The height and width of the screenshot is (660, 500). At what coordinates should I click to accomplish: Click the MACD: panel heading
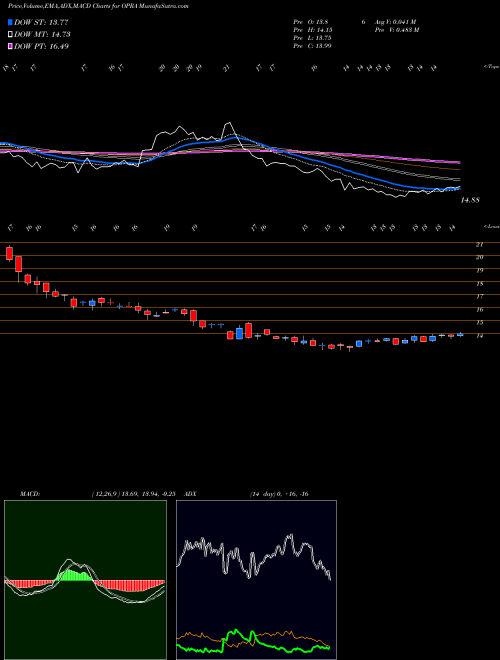(x=30, y=494)
